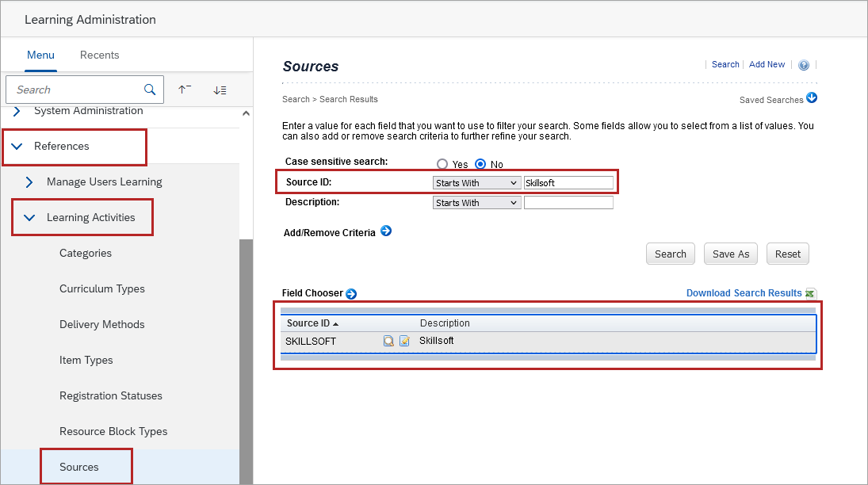Viewport: 868px width, 485px height.
Task: Select the sort descending list icon
Action: pos(220,90)
